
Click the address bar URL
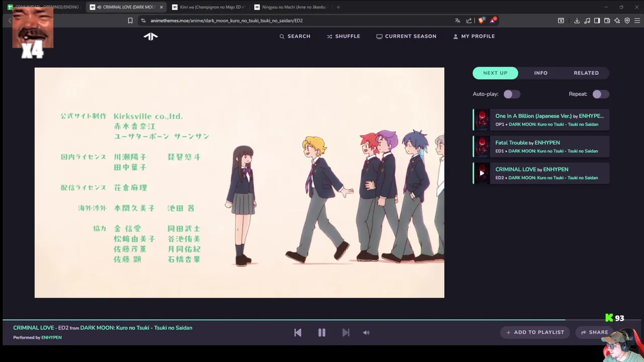(226, 21)
